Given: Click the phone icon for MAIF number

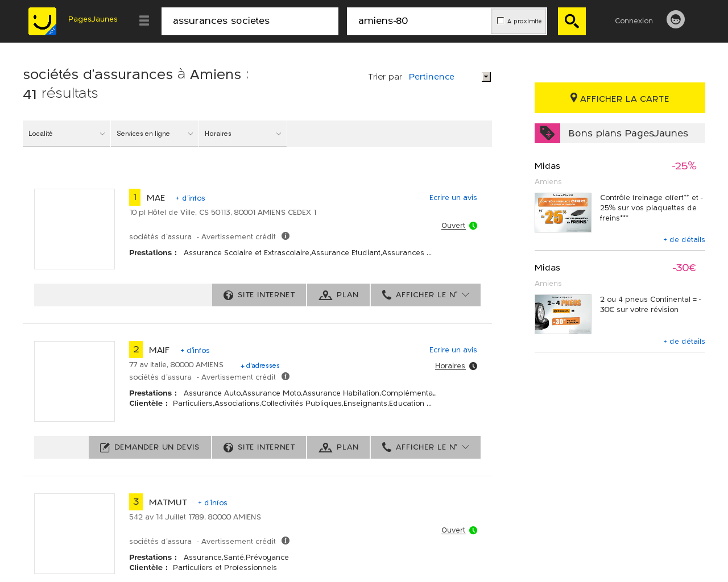Looking at the screenshot, I should coord(387,447).
